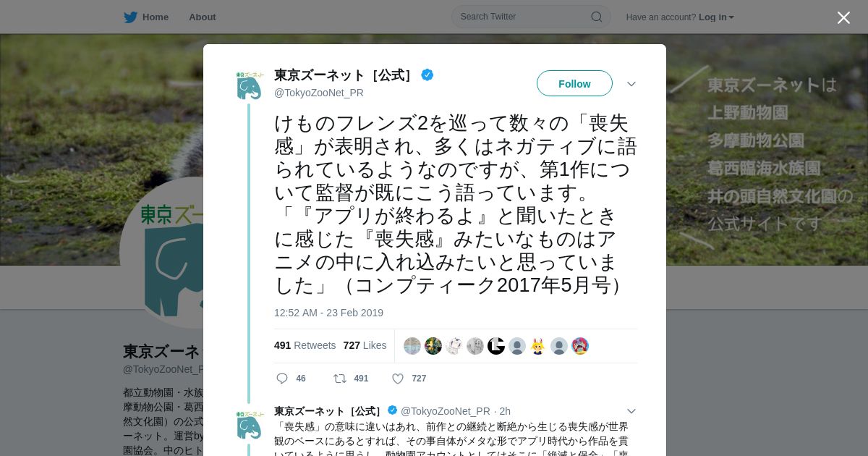
Task: Click the search magnifier icon
Action: pyautogui.click(x=597, y=17)
